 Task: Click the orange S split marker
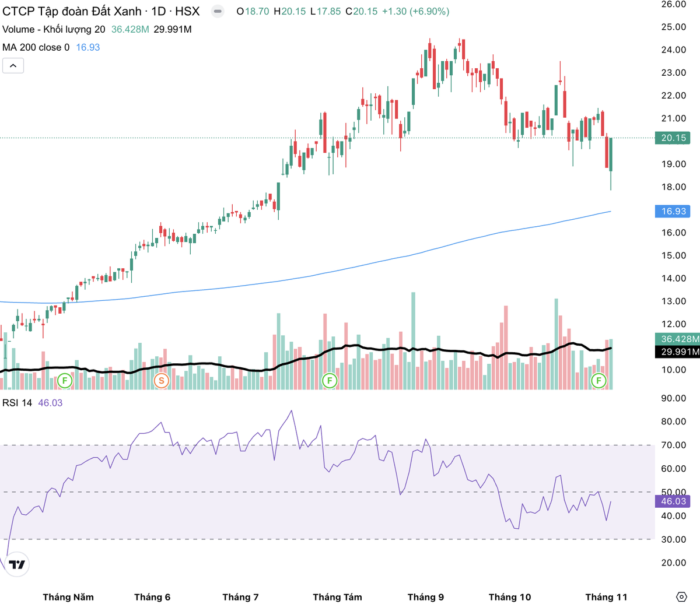point(161,381)
